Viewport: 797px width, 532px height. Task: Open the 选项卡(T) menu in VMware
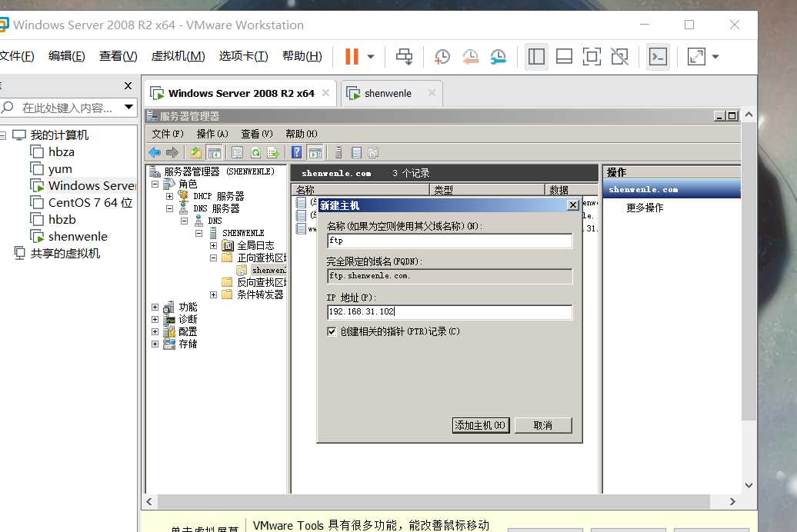tap(243, 56)
